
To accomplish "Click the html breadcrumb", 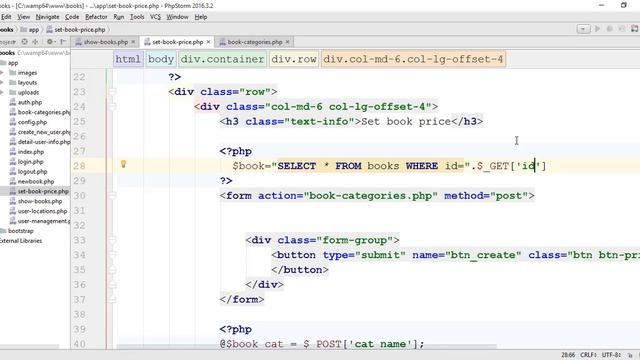I will coord(128,59).
